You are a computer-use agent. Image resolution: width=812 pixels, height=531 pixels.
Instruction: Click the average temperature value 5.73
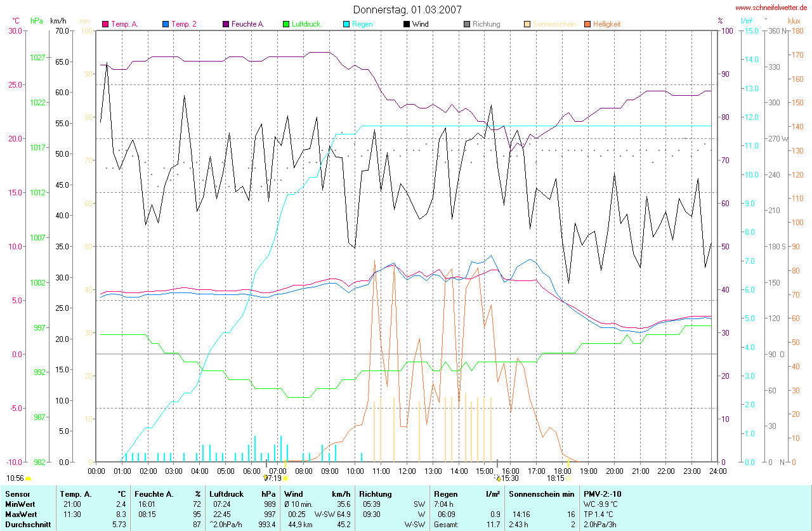click(x=119, y=525)
